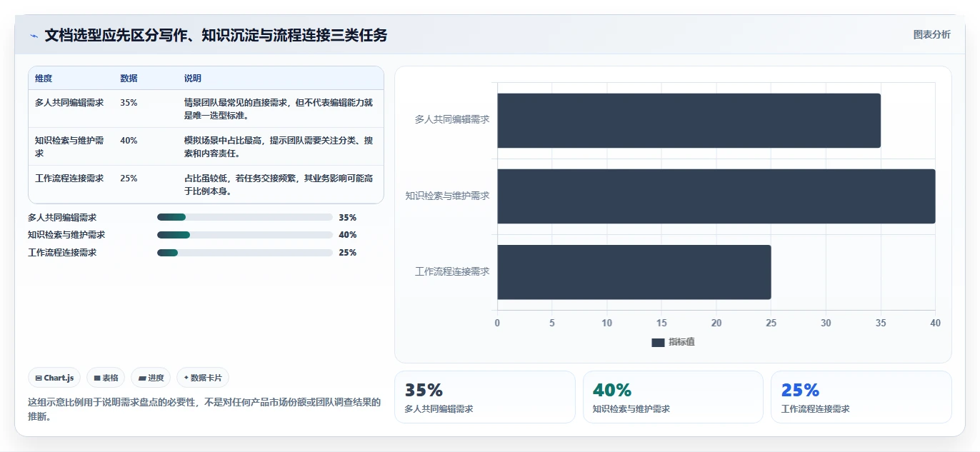Toggle the 指标值 legend item

[673, 343]
